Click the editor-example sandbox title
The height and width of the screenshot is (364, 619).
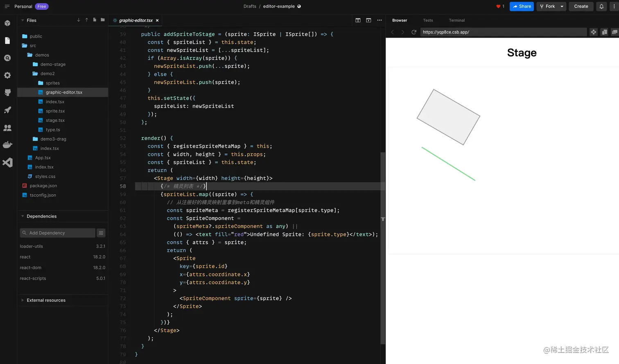coord(279,6)
